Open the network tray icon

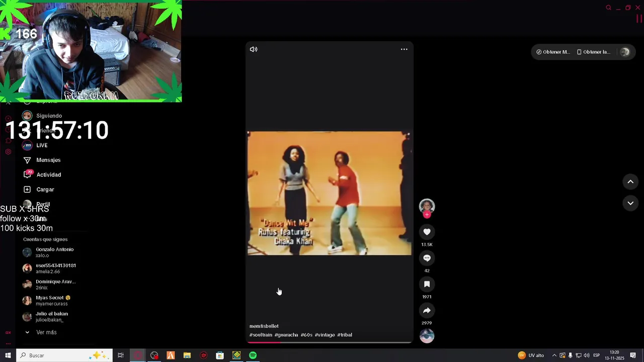tap(579, 355)
